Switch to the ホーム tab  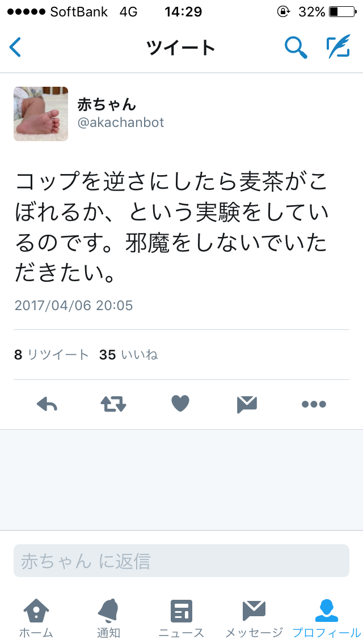tap(36, 618)
